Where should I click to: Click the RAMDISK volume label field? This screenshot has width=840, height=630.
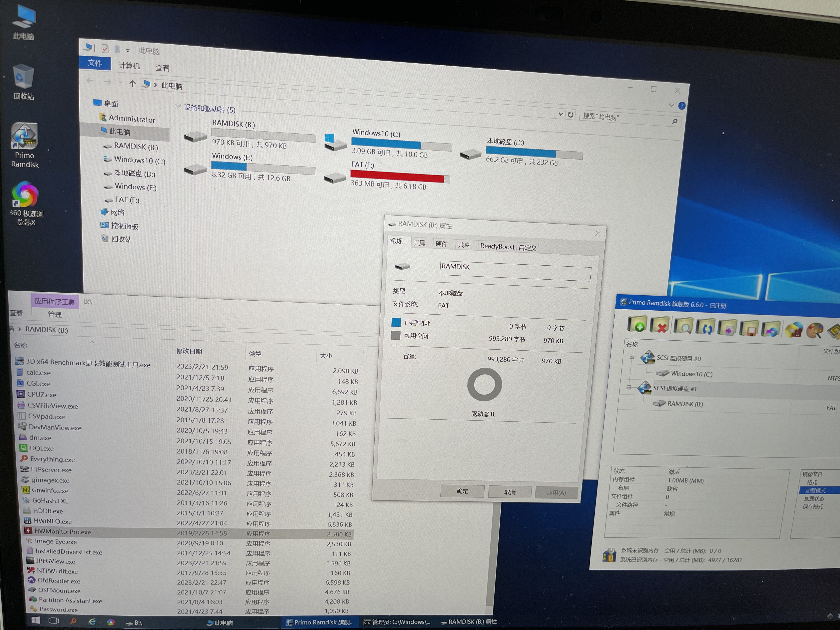(515, 271)
